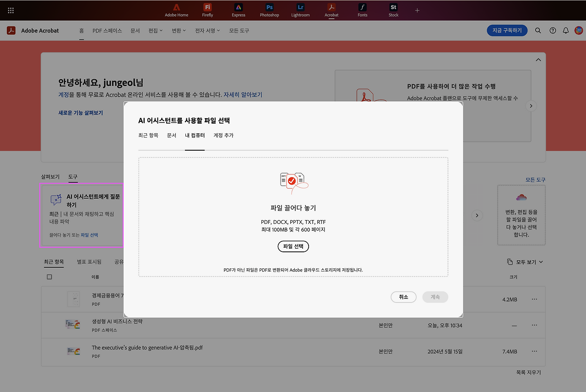Open Adobe Fonts

pyautogui.click(x=363, y=11)
